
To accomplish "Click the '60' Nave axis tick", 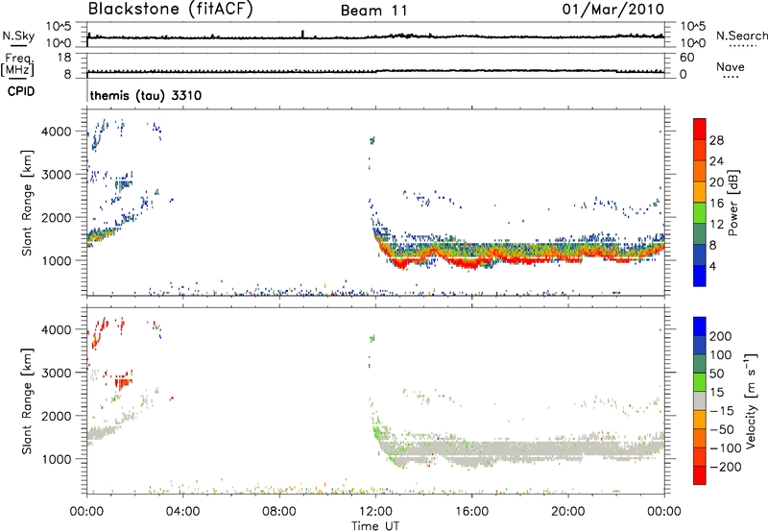I will [686, 58].
